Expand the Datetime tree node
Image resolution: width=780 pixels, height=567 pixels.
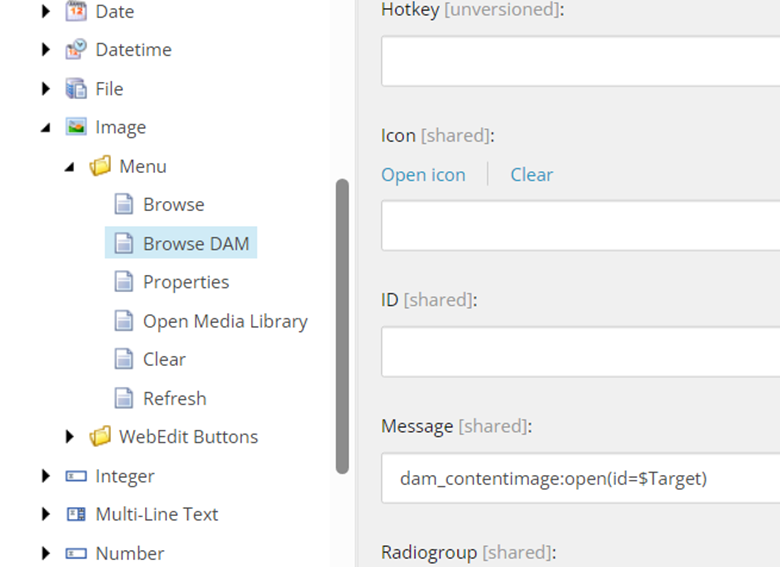pyautogui.click(x=46, y=50)
